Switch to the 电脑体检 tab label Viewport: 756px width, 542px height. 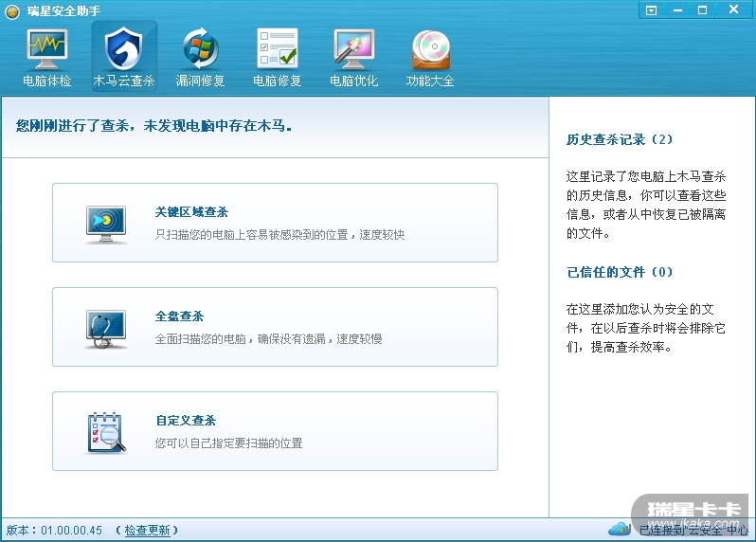[x=47, y=81]
